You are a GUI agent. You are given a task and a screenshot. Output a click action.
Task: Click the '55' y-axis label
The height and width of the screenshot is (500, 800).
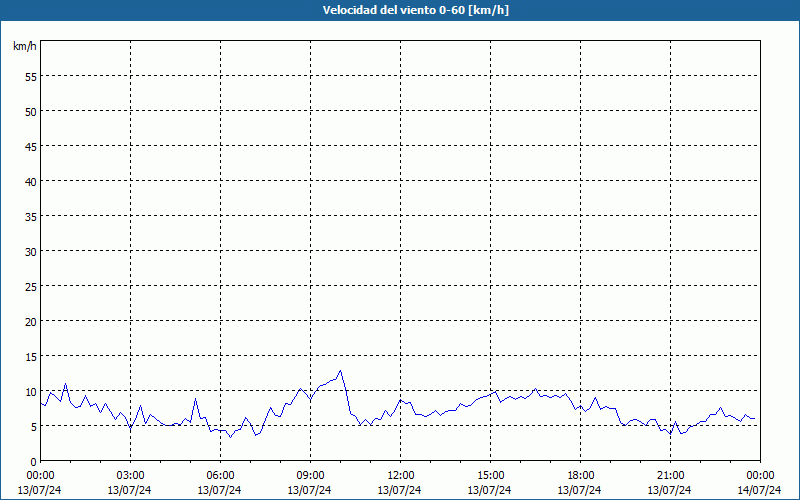click(31, 76)
